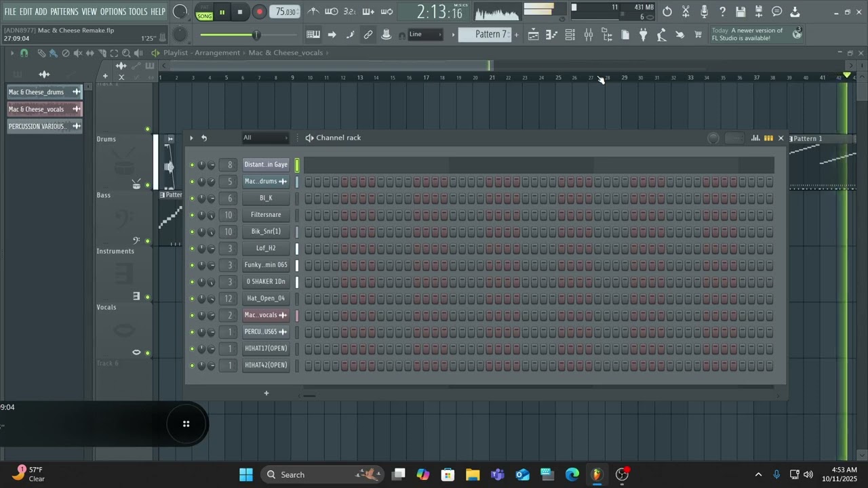Pause playback with the pause button
This screenshot has width=868, height=488.
(x=222, y=12)
